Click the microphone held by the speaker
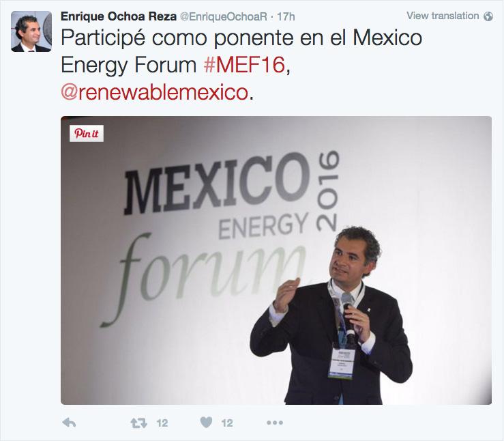The width and height of the screenshot is (504, 441). [348, 318]
